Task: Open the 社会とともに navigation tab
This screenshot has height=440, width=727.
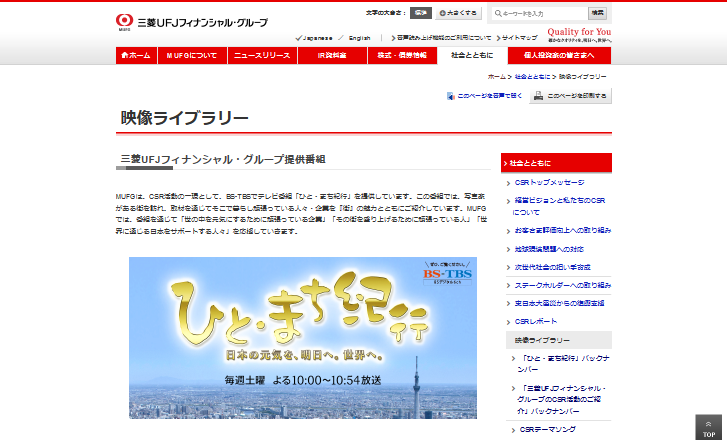Action: click(x=472, y=55)
